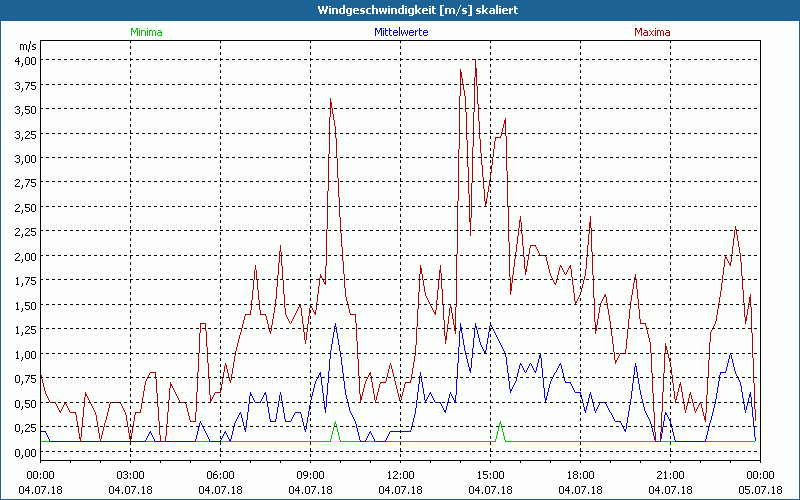Viewport: 800px width, 500px height.
Task: Select the 06:00 time axis label
Action: pyautogui.click(x=221, y=476)
